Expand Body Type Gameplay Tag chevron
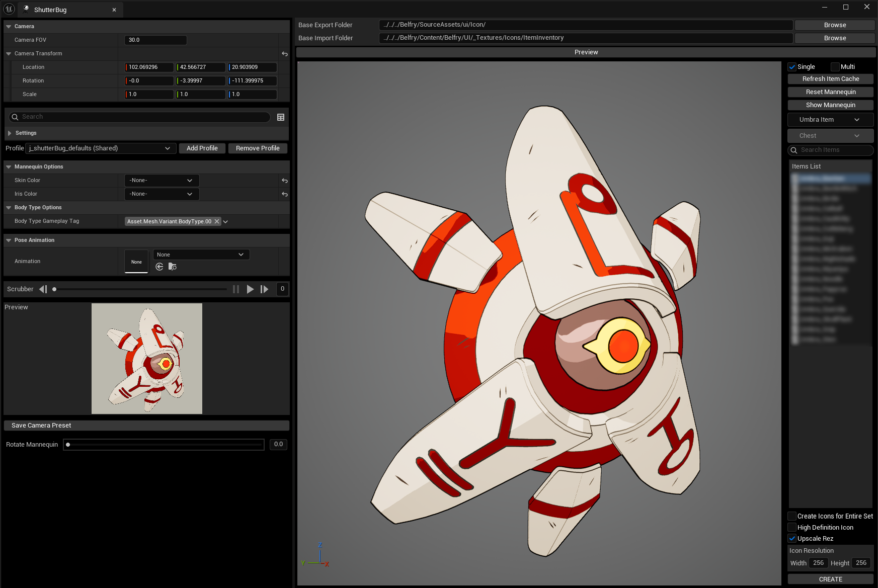 (225, 222)
